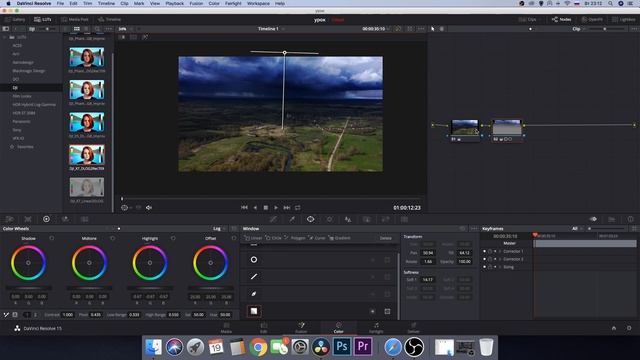The image size is (640, 360).
Task: Open project settings gear at bottom right
Action: [x=629, y=328]
